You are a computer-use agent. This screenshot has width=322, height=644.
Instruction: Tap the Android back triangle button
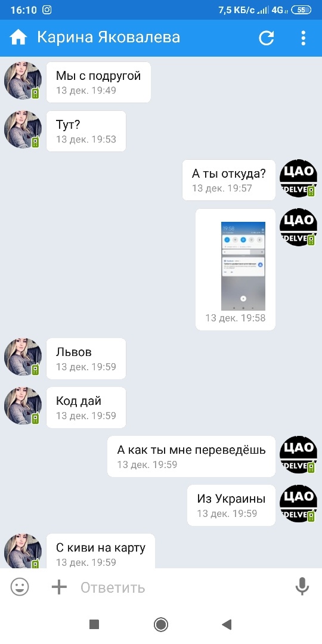coord(227,625)
